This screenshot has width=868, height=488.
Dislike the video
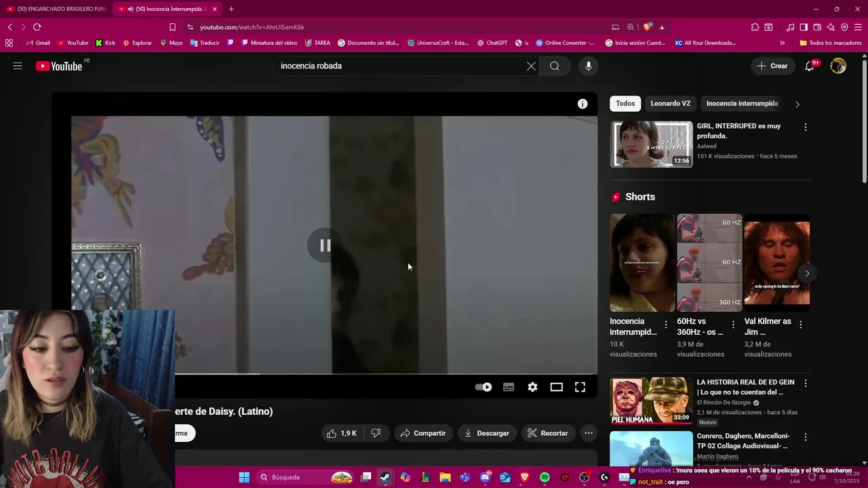[x=376, y=433]
